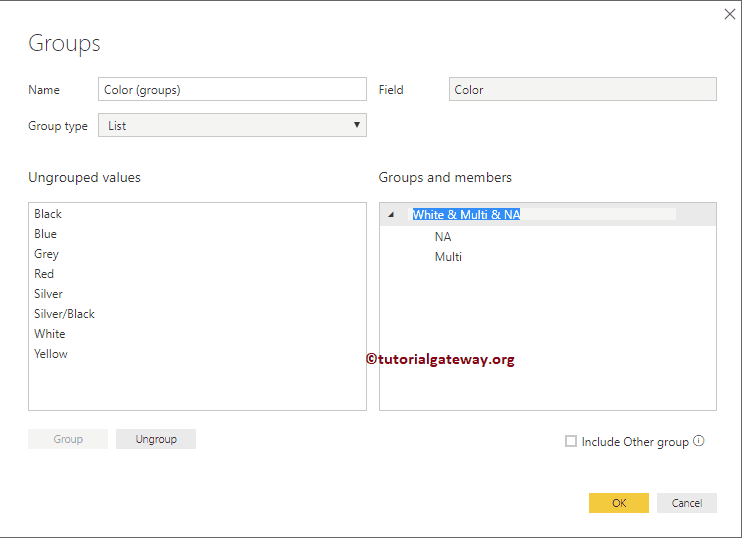Viewport: 742px width, 538px height.
Task: Collapse the White & Multi & NA group
Action: 391,214
